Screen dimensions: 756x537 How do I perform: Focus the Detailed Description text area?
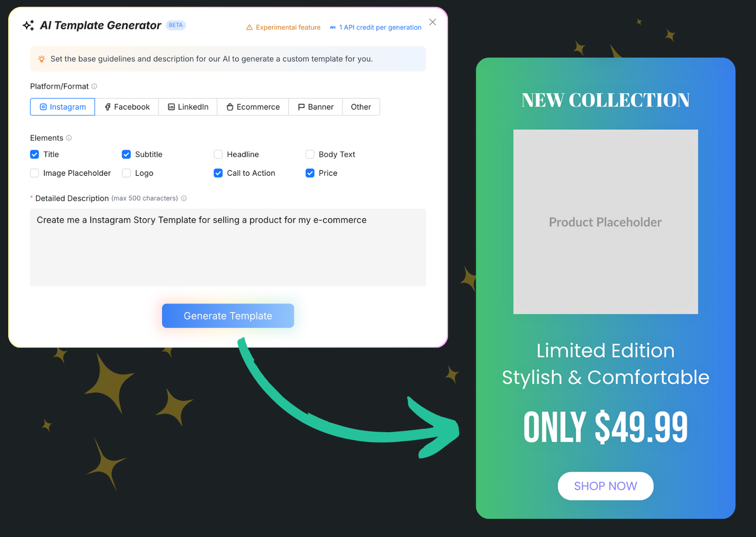228,247
